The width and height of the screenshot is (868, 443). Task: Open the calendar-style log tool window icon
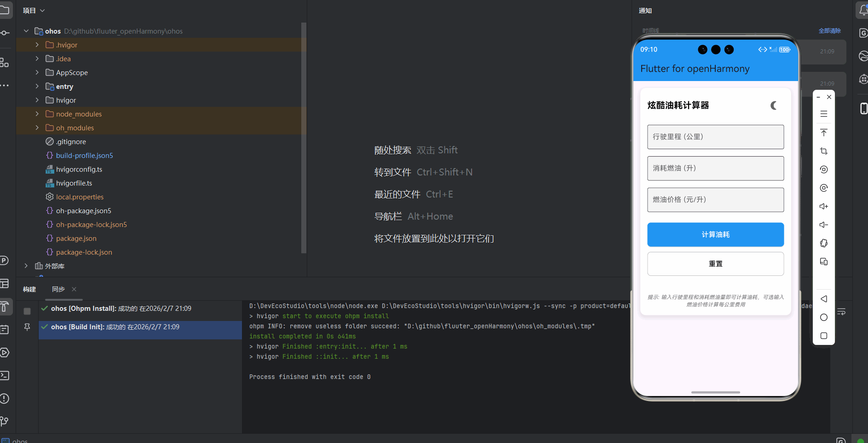click(4, 329)
